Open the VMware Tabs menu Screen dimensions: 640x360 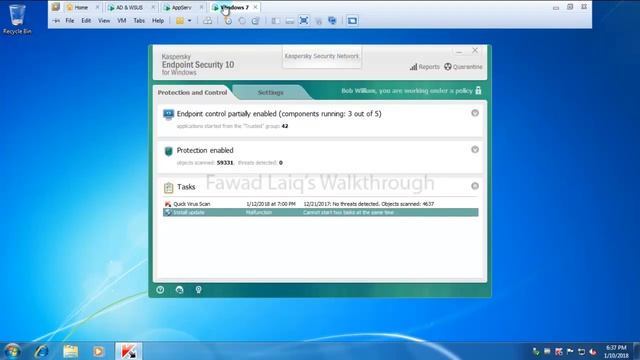point(139,20)
